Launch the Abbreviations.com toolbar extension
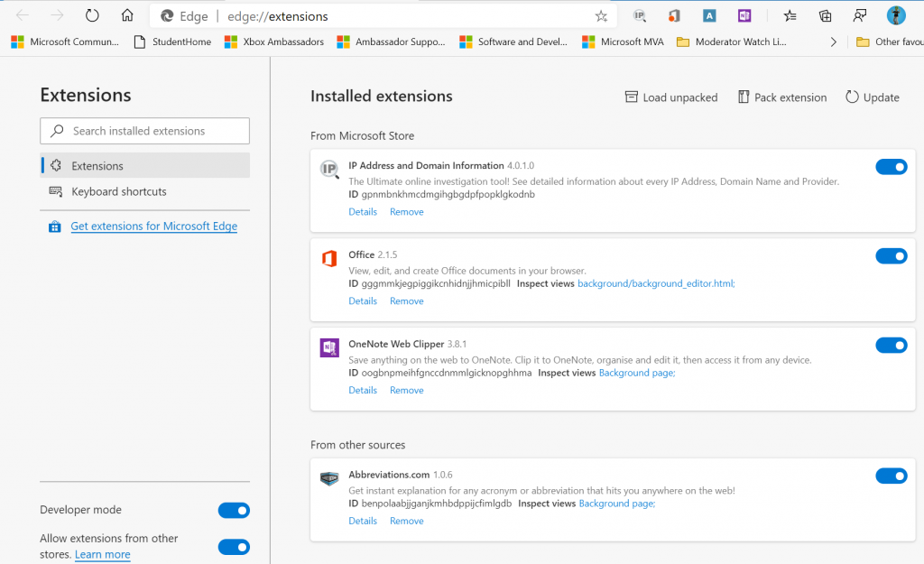924x564 pixels. [709, 15]
